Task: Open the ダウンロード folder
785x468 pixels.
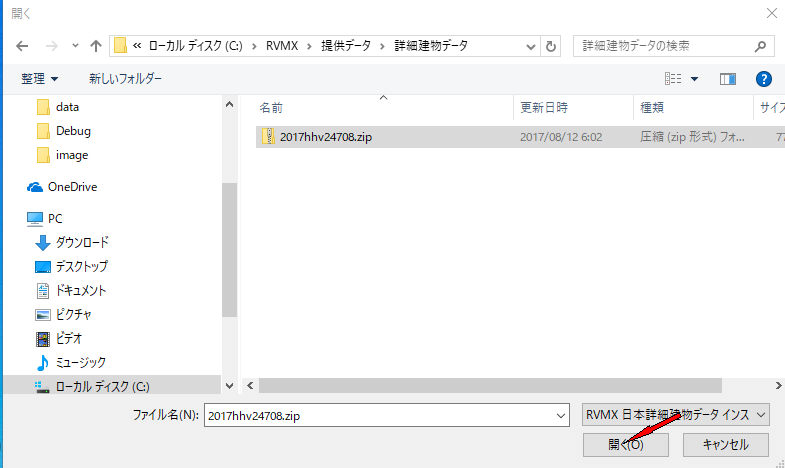Action: (x=82, y=242)
